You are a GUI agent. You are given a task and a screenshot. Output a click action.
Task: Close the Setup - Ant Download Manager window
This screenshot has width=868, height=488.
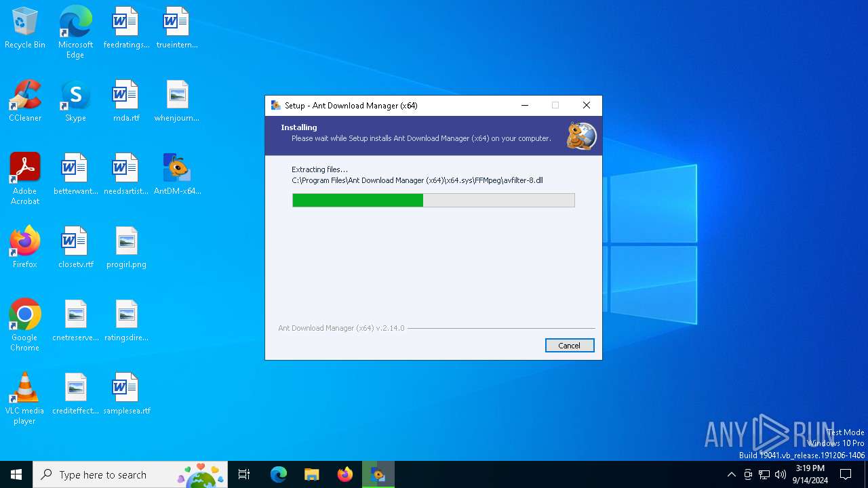pos(587,106)
